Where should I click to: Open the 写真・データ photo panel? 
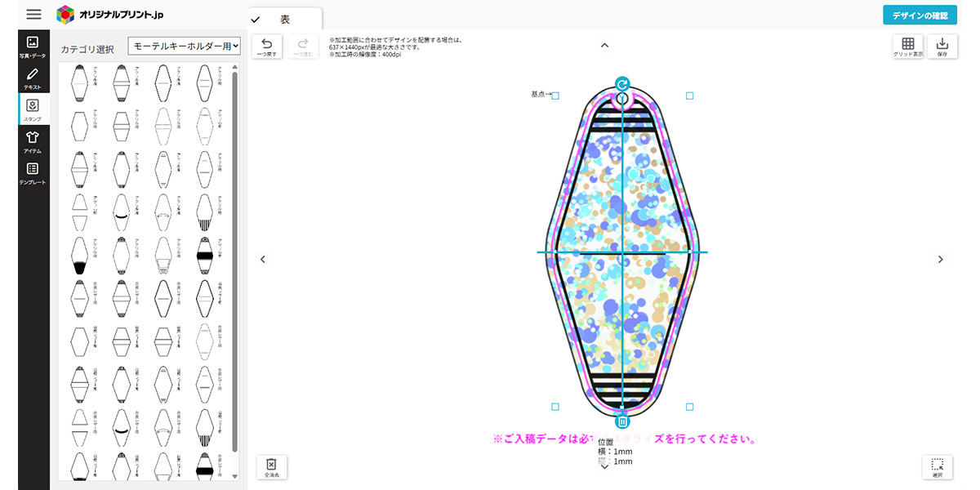point(33,47)
